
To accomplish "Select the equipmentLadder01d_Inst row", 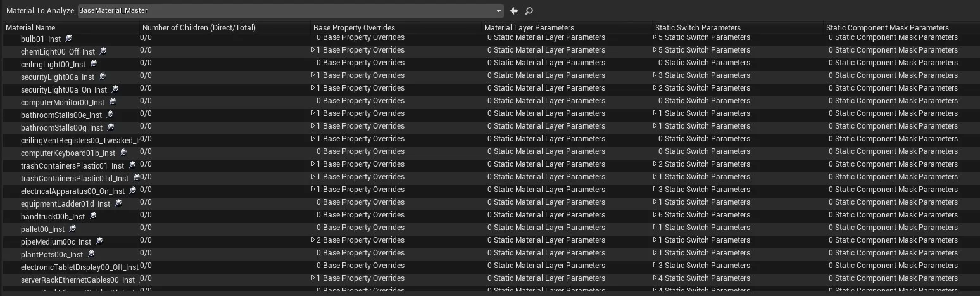I will tap(490, 203).
